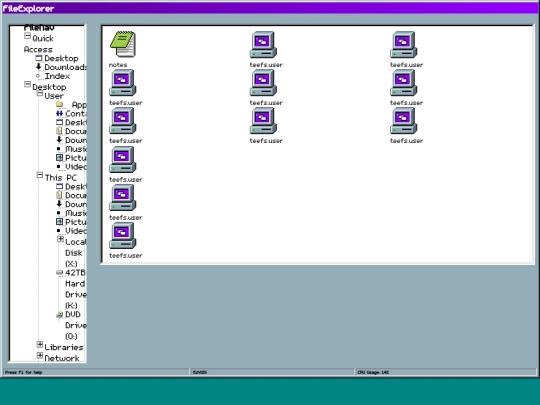Image resolution: width=540 pixels, height=405 pixels.
Task: Select the "Network" tree label
Action: point(62,358)
